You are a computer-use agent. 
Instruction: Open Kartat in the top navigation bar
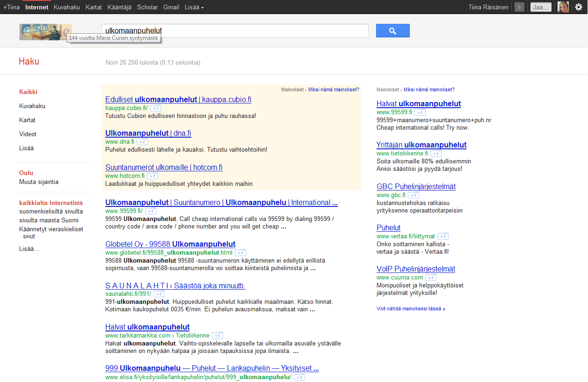tap(94, 7)
